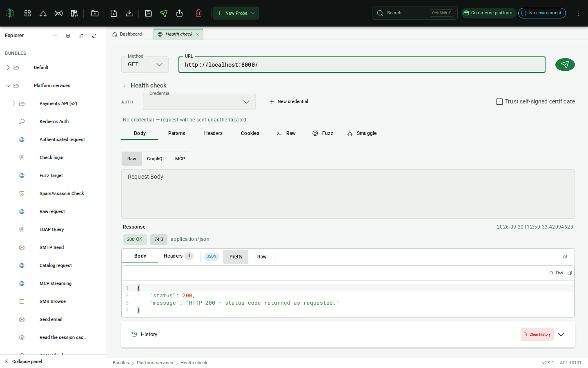This screenshot has width=588, height=368.
Task: Toggle Trust self-signed certificate checkbox
Action: pos(499,101)
